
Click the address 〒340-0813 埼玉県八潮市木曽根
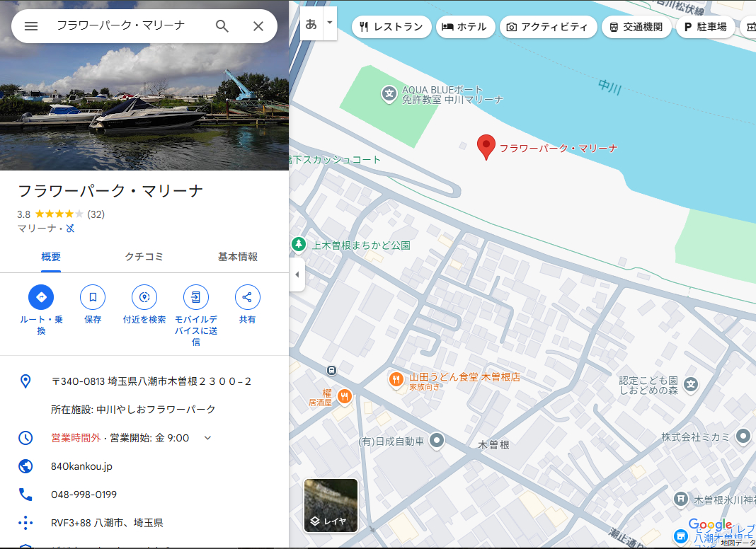click(x=151, y=381)
